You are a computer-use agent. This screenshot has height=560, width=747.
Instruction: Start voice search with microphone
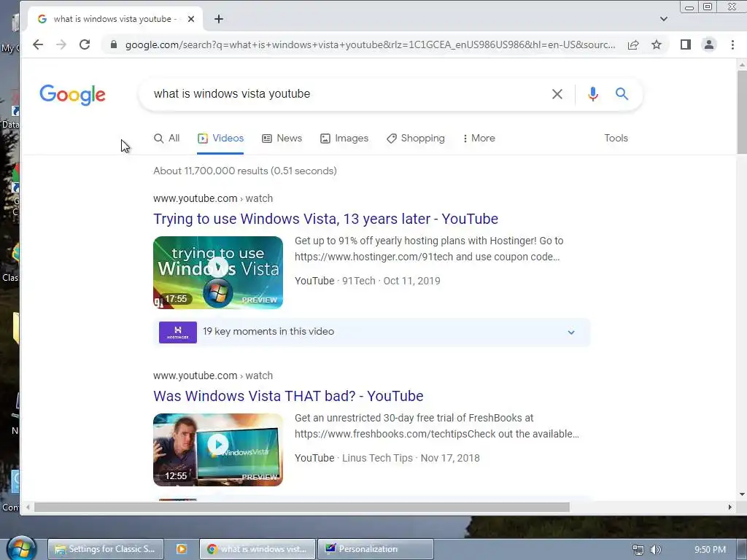pos(592,94)
